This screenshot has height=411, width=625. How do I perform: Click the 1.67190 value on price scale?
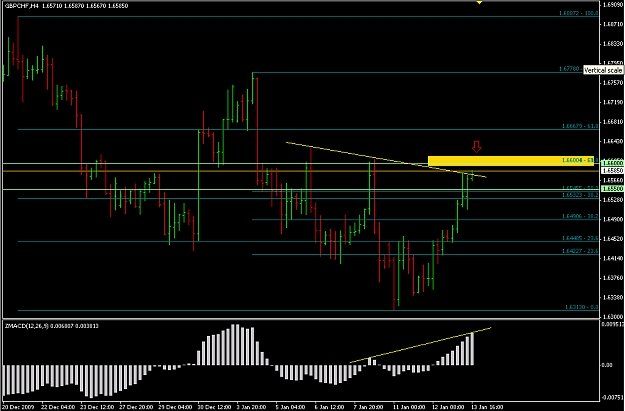(x=613, y=102)
